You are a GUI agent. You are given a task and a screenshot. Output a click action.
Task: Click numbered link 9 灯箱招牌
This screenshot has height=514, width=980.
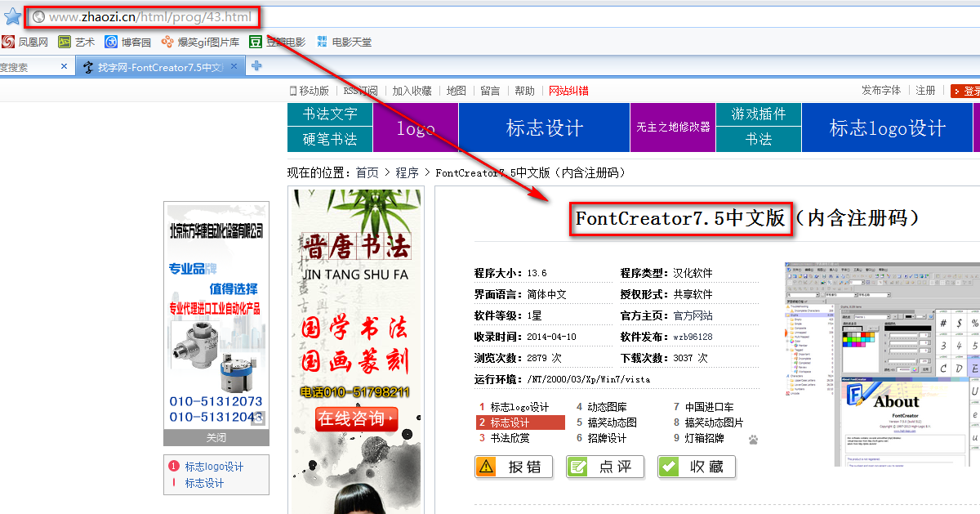pos(704,438)
